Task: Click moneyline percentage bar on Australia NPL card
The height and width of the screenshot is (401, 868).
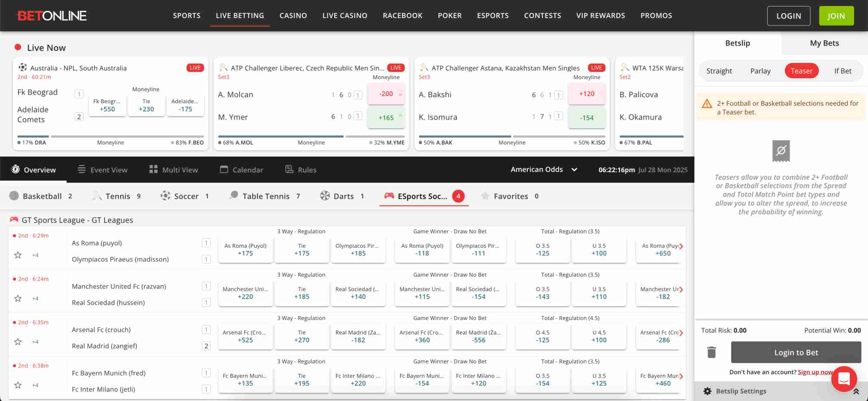Action: pyautogui.click(x=110, y=137)
